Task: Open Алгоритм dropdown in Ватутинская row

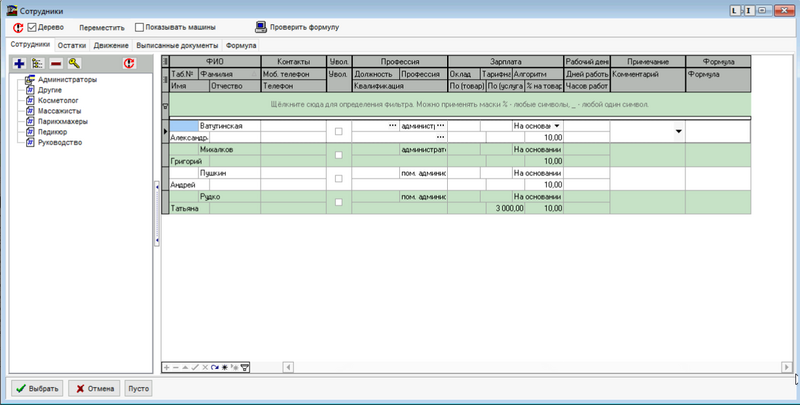Action: click(x=557, y=126)
